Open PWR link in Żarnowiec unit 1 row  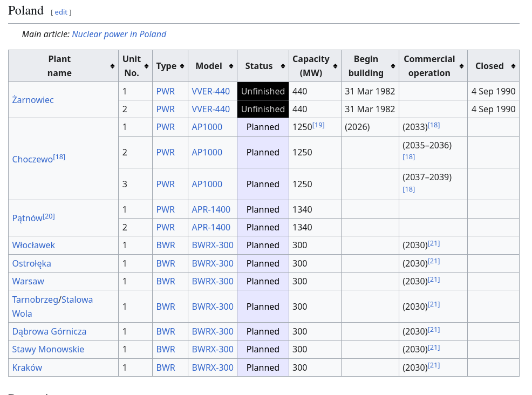pos(166,91)
